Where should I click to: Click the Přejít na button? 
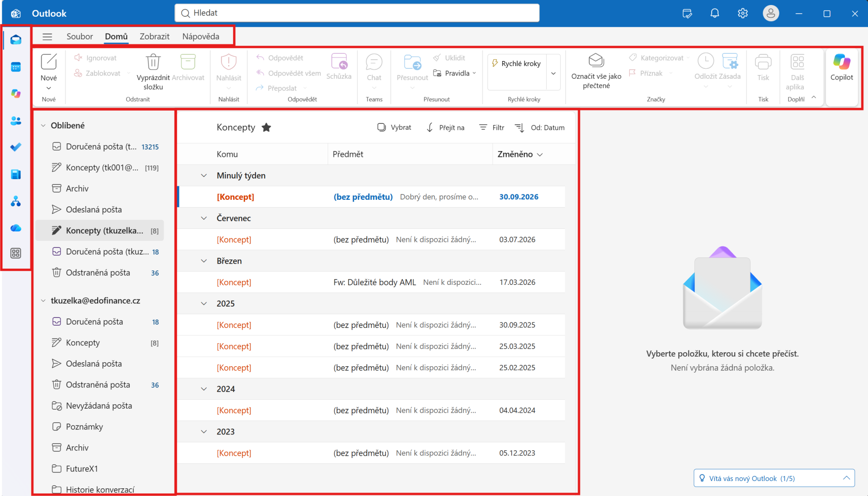point(446,128)
